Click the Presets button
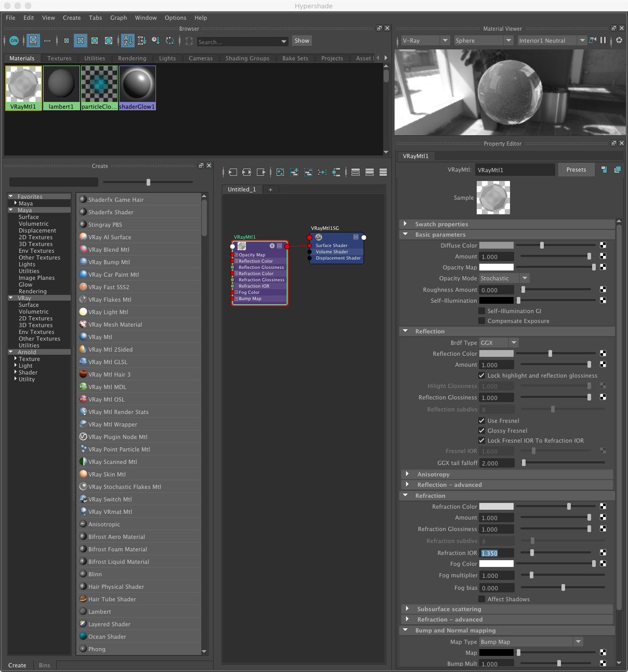The image size is (628, 672). coord(576,170)
